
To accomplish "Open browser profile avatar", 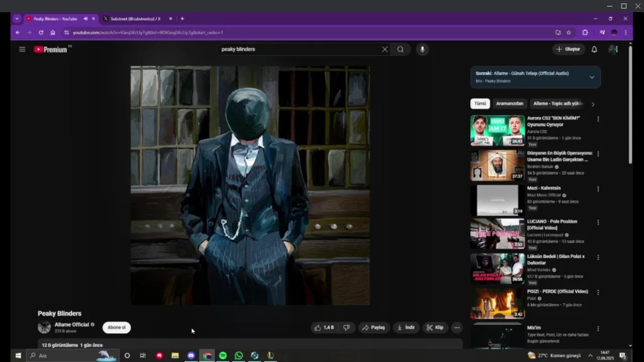I will (x=614, y=33).
